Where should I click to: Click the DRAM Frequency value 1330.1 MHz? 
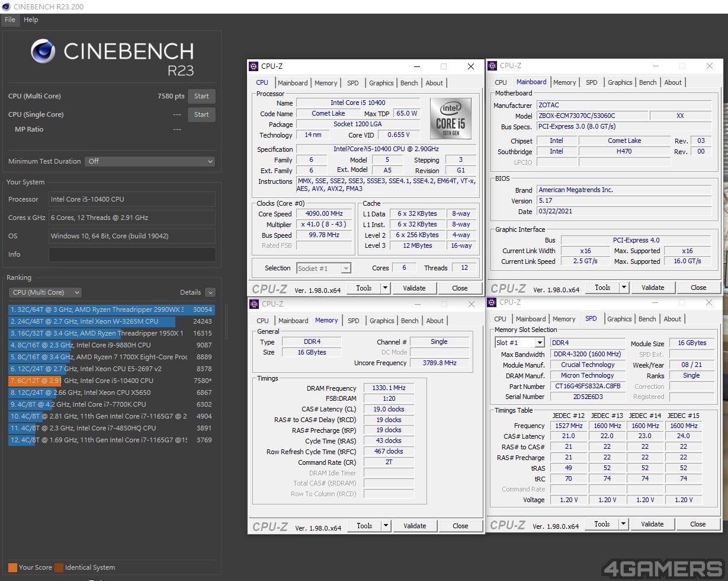click(389, 388)
